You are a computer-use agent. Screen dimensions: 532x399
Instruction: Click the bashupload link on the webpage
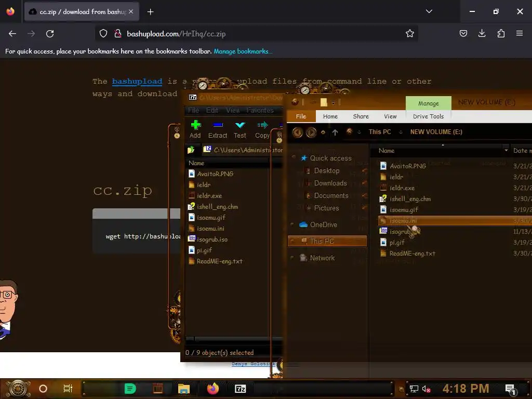(x=137, y=82)
